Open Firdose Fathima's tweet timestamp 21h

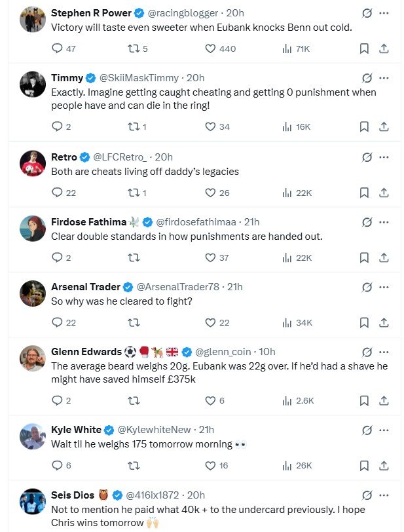point(251,222)
